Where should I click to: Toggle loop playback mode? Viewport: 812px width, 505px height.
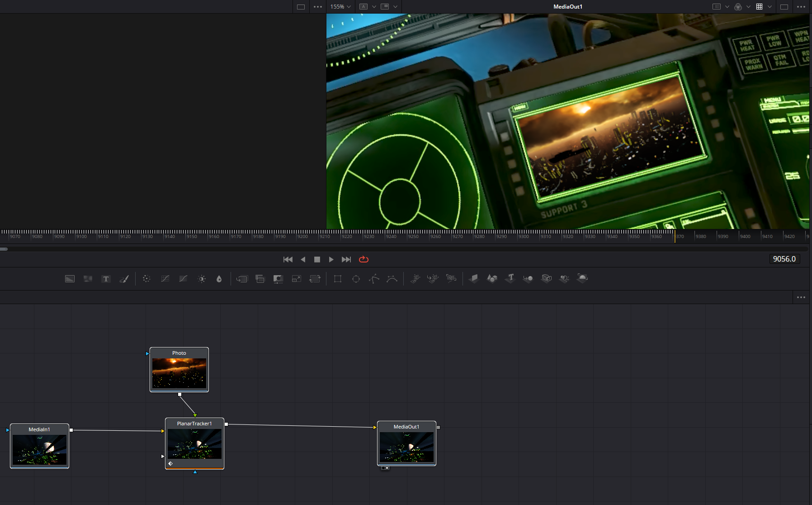tap(364, 259)
